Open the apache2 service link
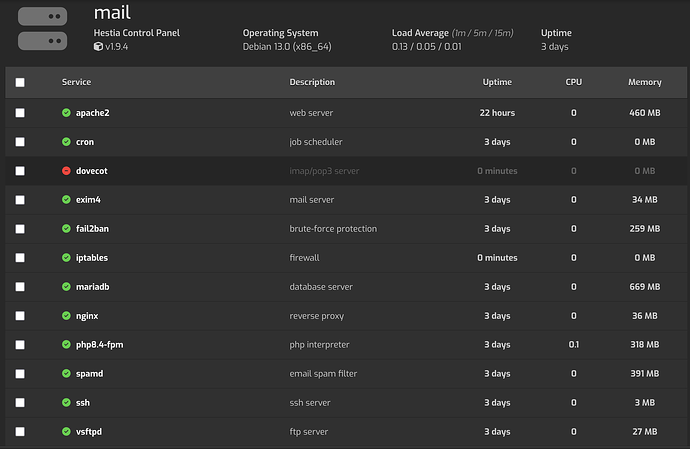 [x=92, y=113]
